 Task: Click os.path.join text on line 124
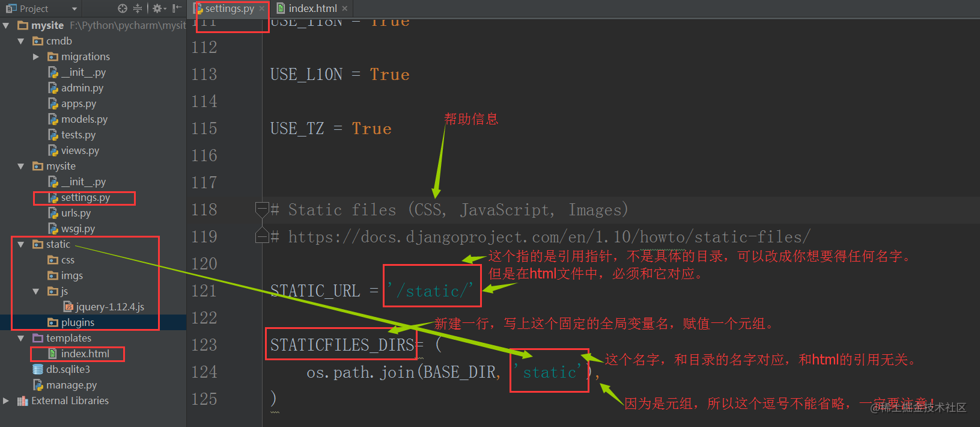click(361, 372)
